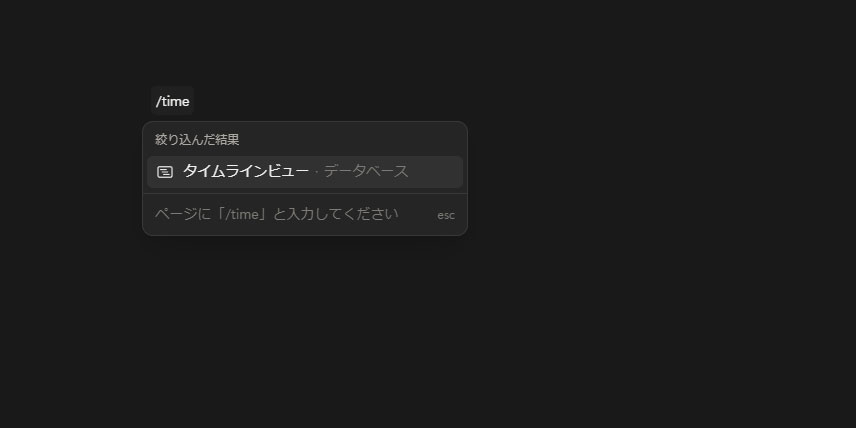This screenshot has width=856, height=428.
Task: Click the slash at start of /time
Action: [158, 102]
